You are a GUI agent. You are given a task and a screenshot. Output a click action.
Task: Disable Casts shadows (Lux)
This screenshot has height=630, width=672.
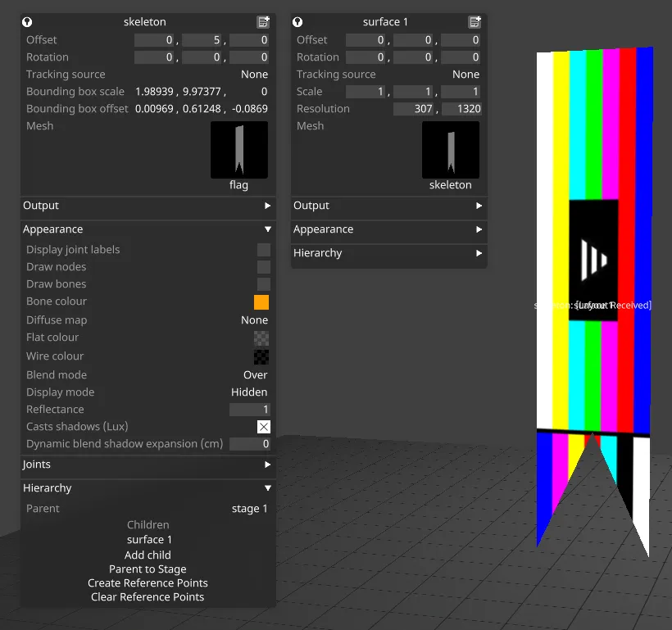pyautogui.click(x=263, y=426)
